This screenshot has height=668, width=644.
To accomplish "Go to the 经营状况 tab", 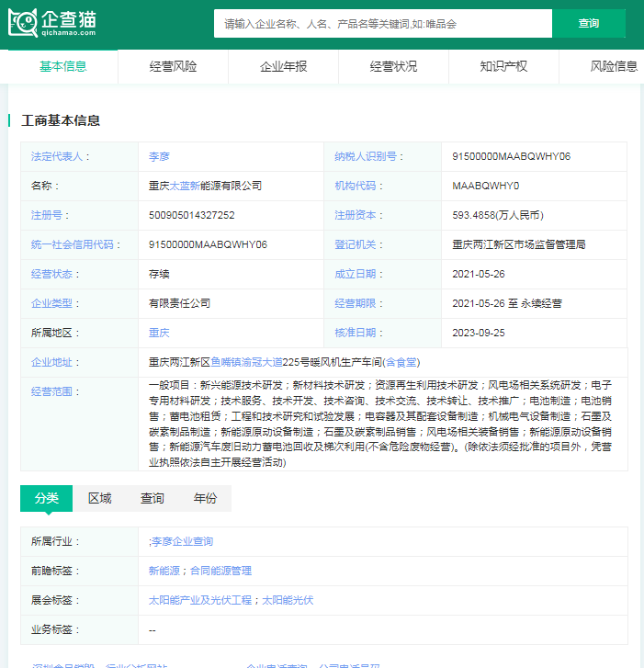I will click(x=393, y=66).
